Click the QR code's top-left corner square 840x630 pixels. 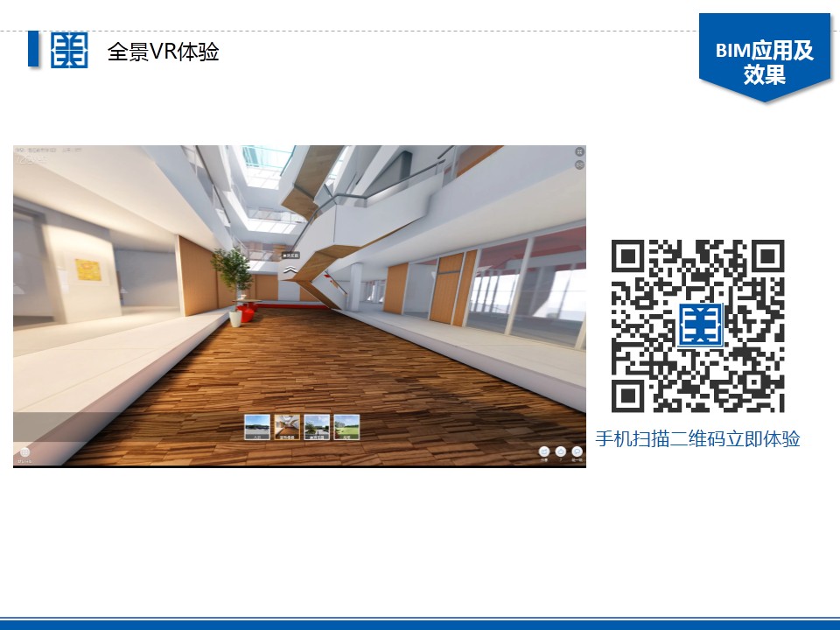(x=630, y=259)
